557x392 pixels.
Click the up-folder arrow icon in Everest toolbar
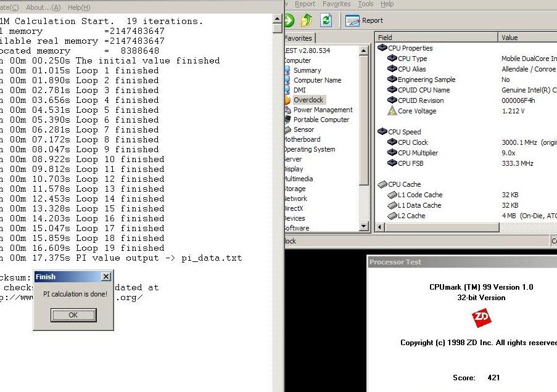click(x=307, y=20)
